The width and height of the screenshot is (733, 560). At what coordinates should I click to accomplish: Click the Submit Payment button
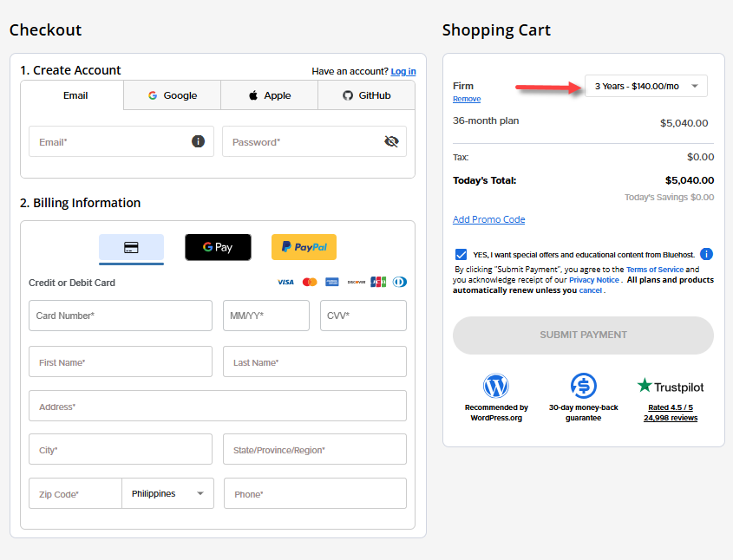(583, 335)
